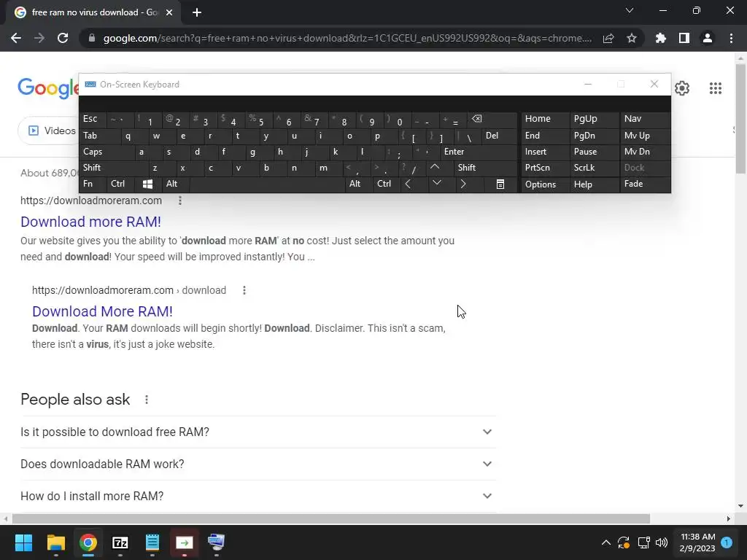
Task: Open Chrome three-dot menu
Action: [731, 38]
